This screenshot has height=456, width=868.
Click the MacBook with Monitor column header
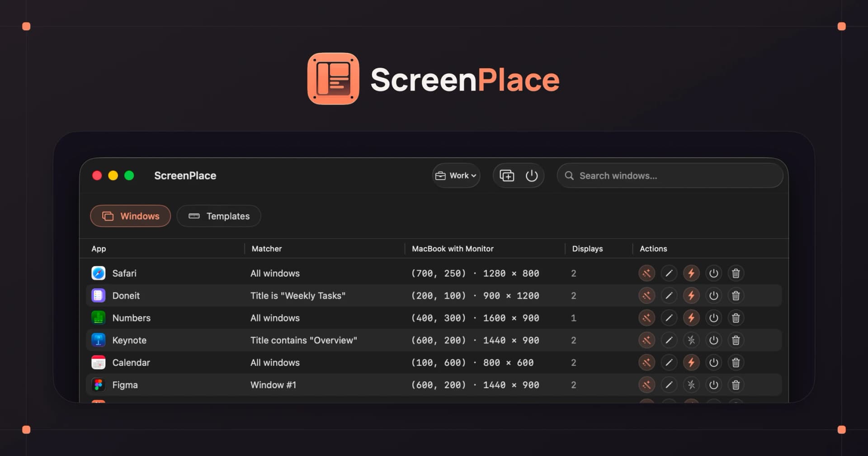point(453,249)
